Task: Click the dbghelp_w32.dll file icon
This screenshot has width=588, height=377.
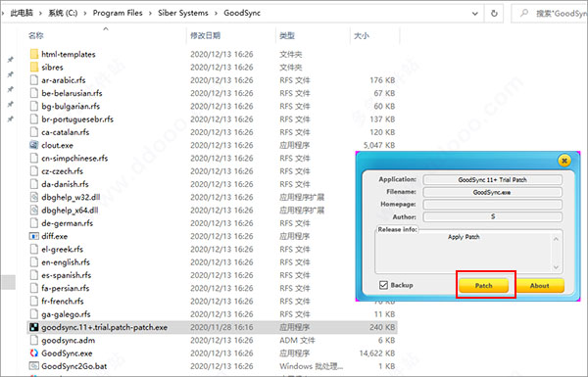Action: tap(33, 197)
